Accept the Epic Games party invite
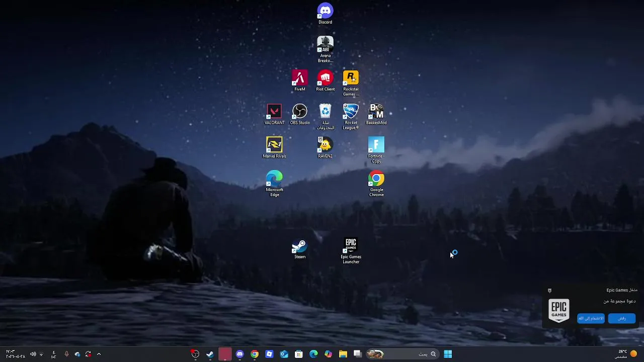Image resolution: width=644 pixels, height=362 pixels. pyautogui.click(x=591, y=318)
